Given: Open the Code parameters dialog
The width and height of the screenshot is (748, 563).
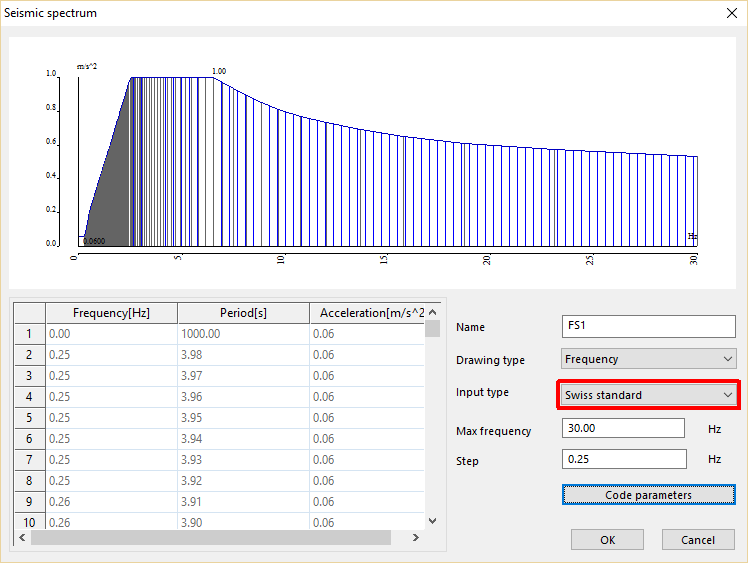Looking at the screenshot, I should click(x=648, y=495).
